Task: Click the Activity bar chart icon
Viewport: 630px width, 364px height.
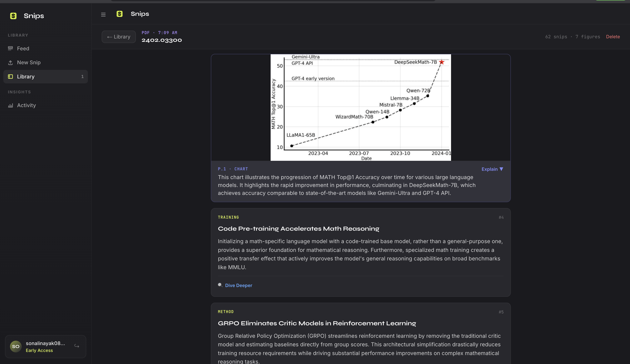Action: [10, 105]
